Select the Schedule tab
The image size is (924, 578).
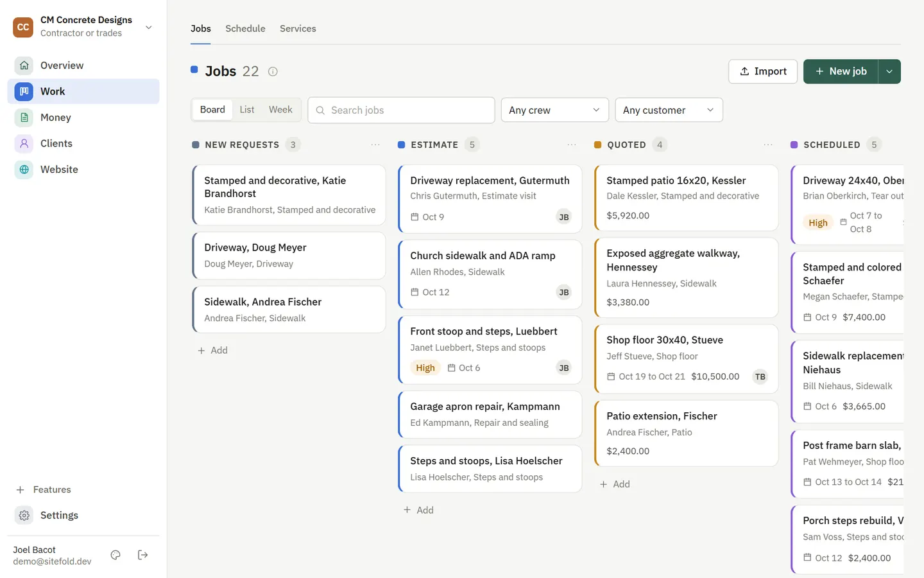(x=245, y=29)
